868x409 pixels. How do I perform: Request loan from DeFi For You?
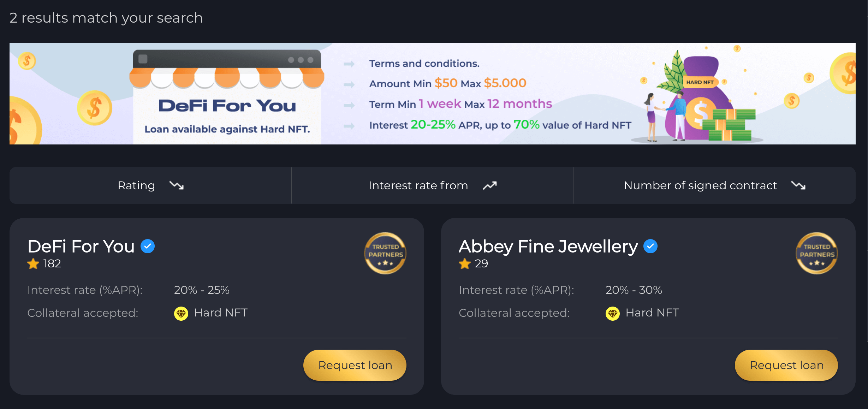pyautogui.click(x=355, y=365)
